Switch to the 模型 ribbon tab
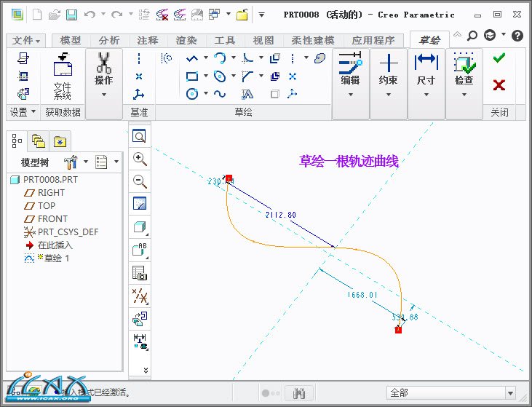532x407 pixels. click(71, 41)
